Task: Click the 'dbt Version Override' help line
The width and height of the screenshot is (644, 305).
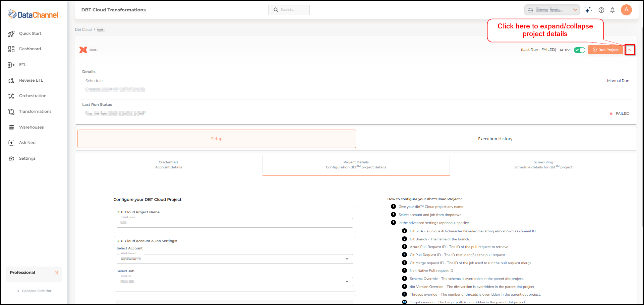Action: 472,287
